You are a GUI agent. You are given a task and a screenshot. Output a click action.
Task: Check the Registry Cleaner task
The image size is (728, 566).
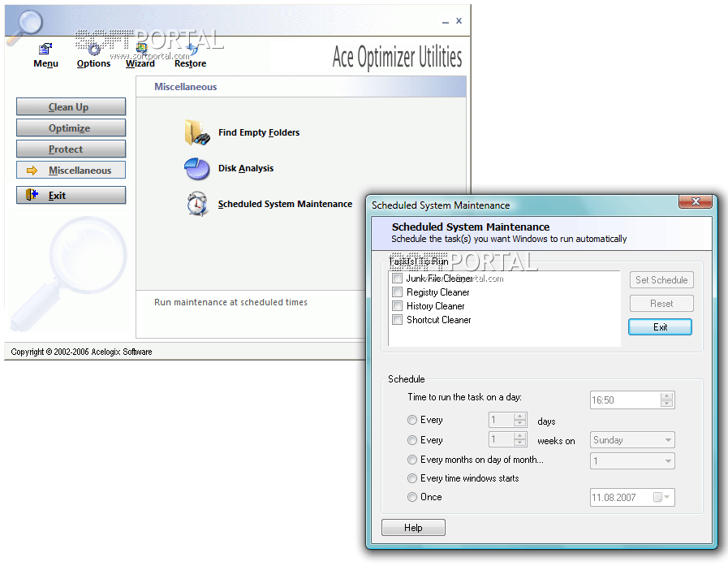coord(398,292)
